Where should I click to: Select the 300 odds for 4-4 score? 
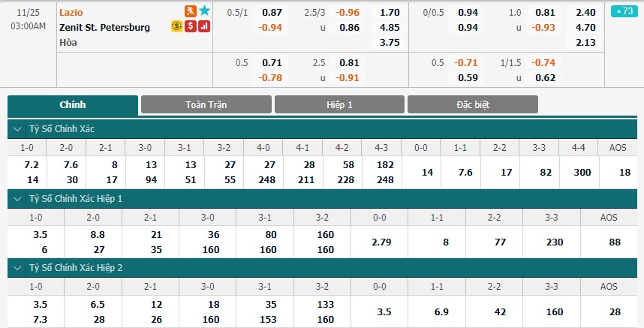click(x=582, y=173)
